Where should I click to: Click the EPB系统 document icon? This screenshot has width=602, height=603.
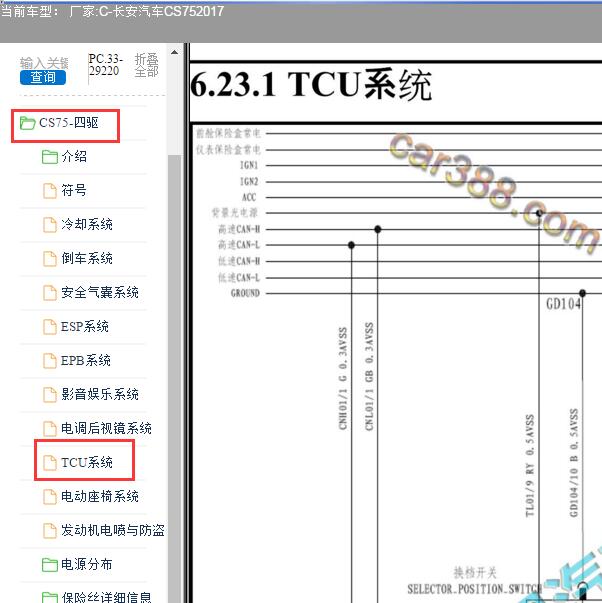point(50,361)
